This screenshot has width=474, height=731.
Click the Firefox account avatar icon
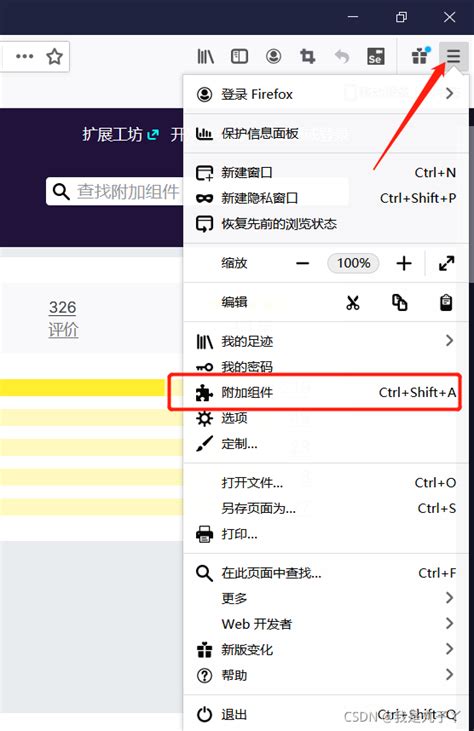[x=274, y=56]
